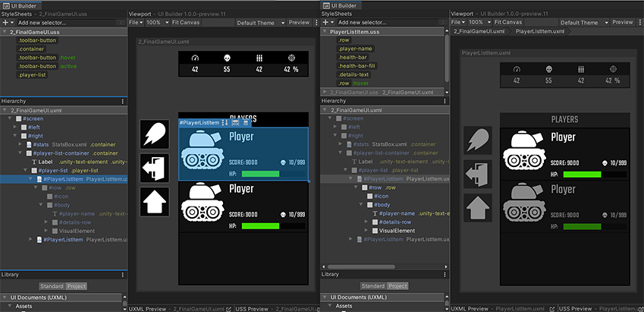Select Standard toggle in left Library panel
644x312 pixels.
pyautogui.click(x=52, y=286)
